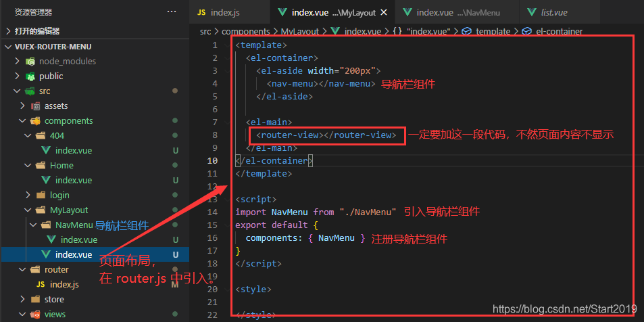Open index.vue under the NavMenu folder
This screenshot has height=322, width=644.
(79, 239)
